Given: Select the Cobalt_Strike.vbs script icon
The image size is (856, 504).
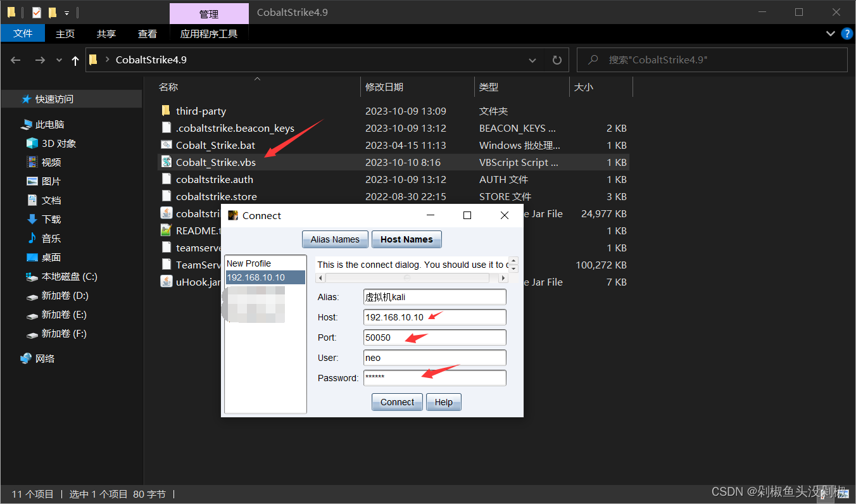Looking at the screenshot, I should (x=166, y=162).
